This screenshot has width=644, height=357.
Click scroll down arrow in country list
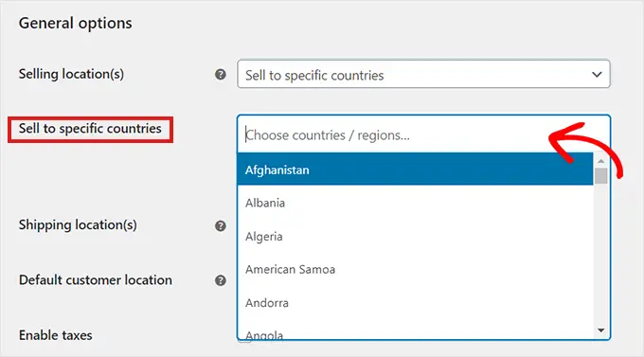600,330
